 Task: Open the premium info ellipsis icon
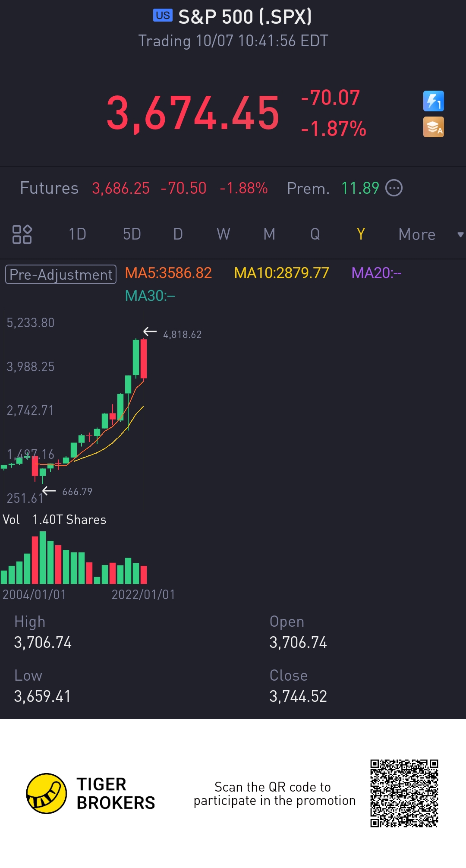[394, 188]
